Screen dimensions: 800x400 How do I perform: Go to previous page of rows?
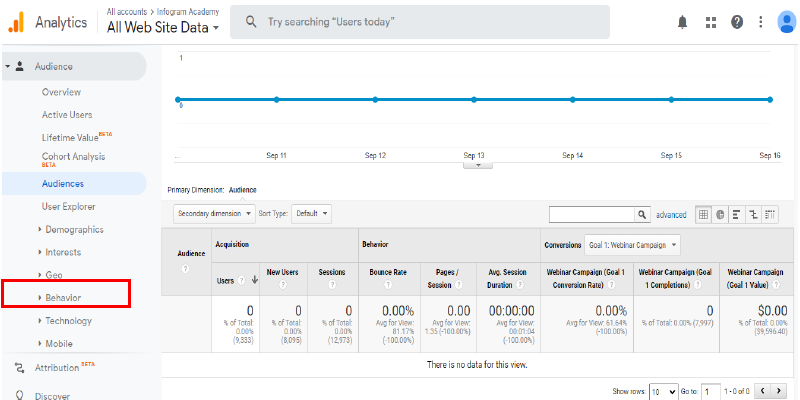tap(762, 390)
